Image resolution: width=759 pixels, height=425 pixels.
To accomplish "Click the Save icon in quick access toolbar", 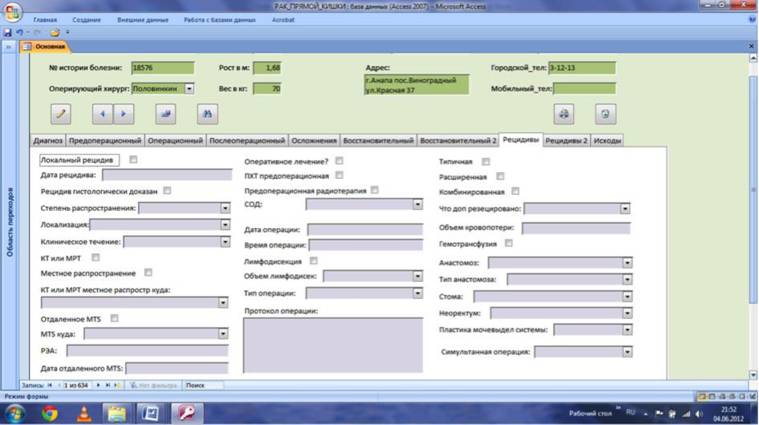I will tap(7, 33).
